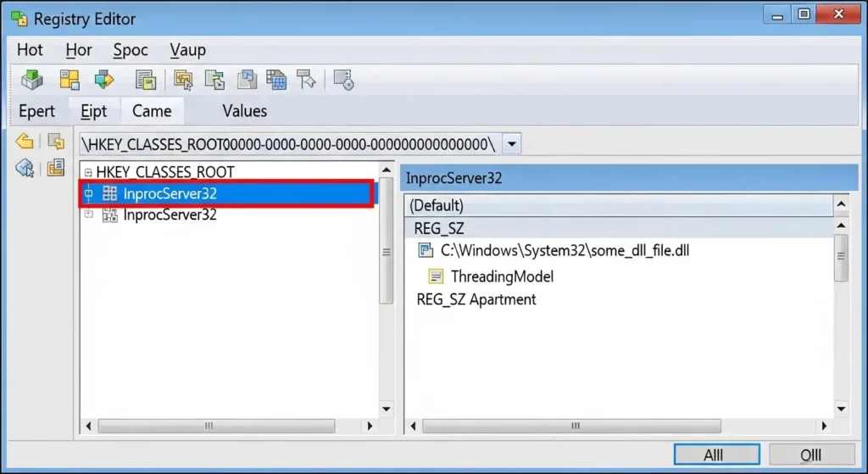Click the gear document icon ending the toolbar

[343, 80]
